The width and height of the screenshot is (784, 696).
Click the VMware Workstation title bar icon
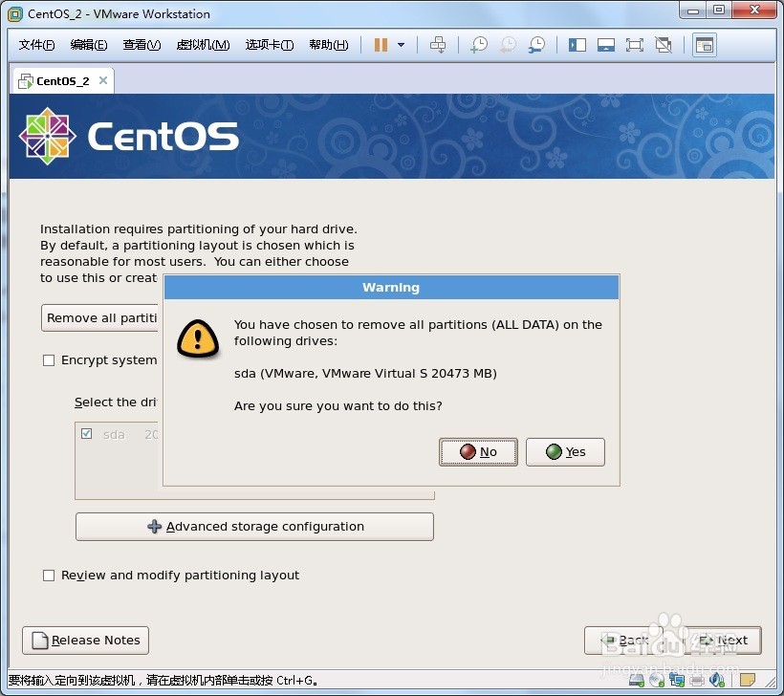[15, 14]
